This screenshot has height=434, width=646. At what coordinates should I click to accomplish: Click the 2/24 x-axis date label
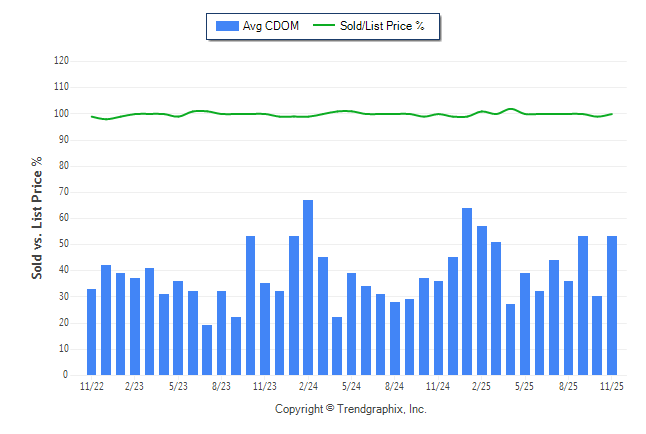click(308, 385)
